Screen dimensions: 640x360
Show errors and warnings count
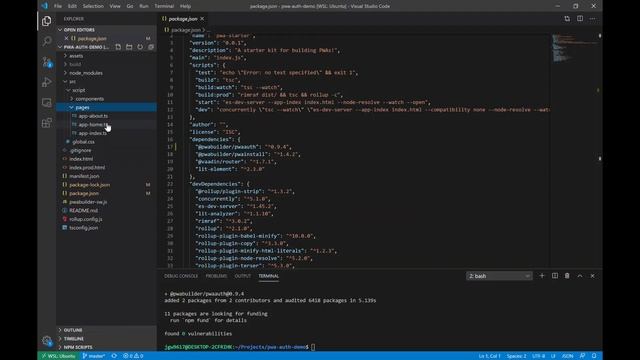click(x=133, y=356)
